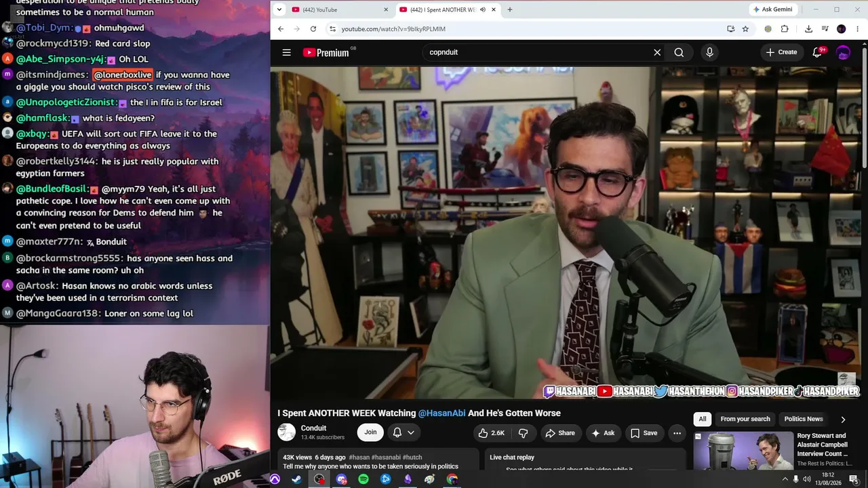Switch to the '(442) YouTube' tab
The image size is (868, 488).
(x=339, y=9)
